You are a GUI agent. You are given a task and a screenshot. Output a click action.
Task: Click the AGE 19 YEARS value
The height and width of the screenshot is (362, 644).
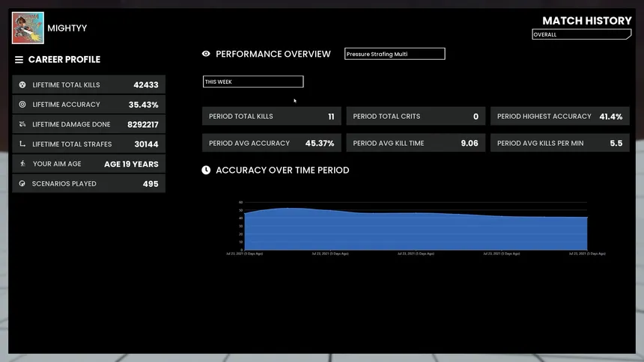pos(131,165)
